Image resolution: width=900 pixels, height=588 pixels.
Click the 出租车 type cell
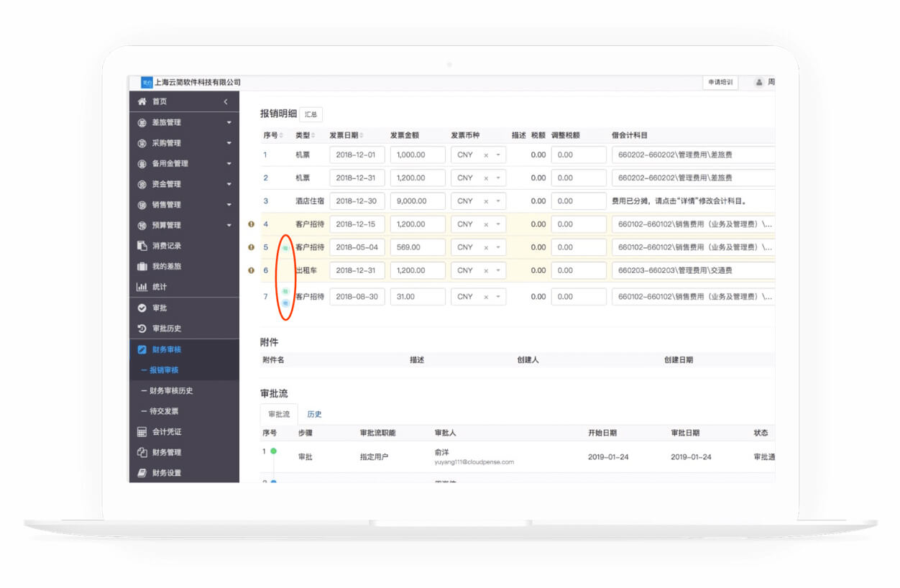306,270
